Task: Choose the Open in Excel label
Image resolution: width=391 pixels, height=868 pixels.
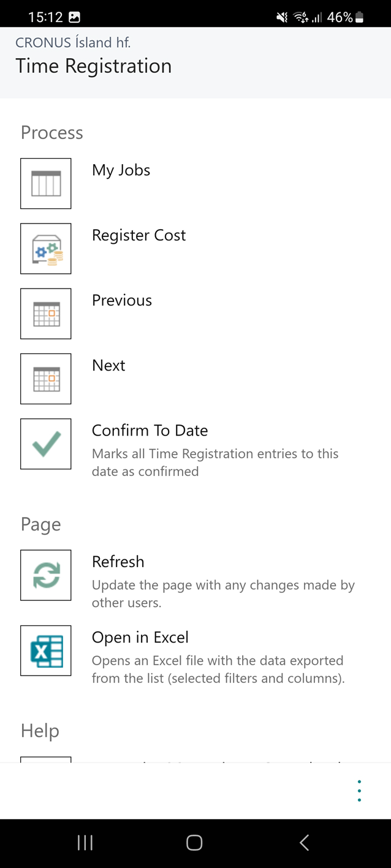Action: [140, 638]
